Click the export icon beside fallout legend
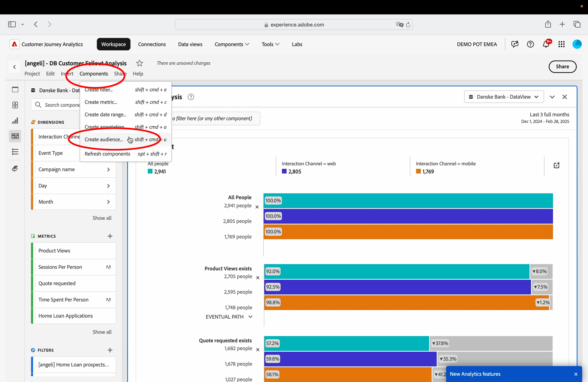This screenshot has height=382, width=588. (556, 165)
